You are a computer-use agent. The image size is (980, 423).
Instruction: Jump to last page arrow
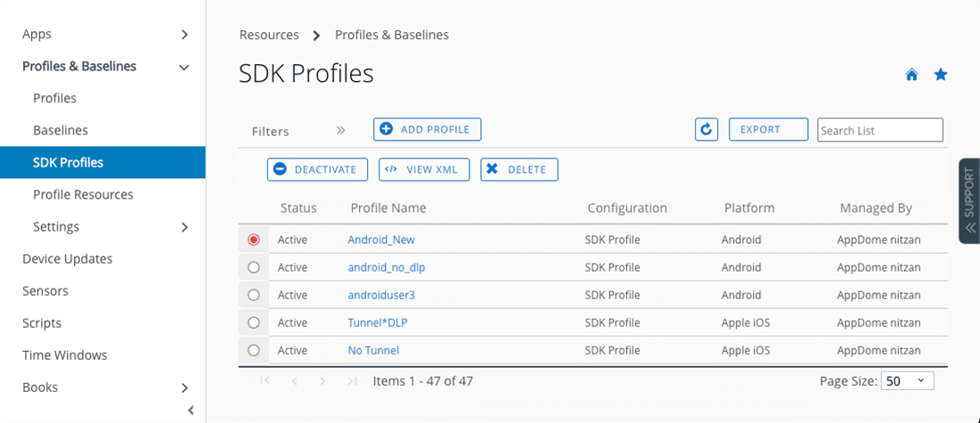[352, 381]
